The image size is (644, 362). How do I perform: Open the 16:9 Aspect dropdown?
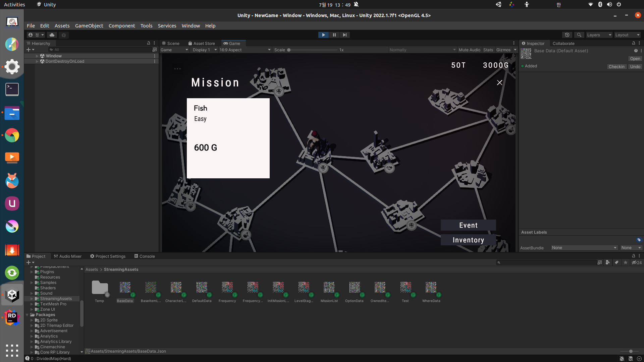click(245, 50)
